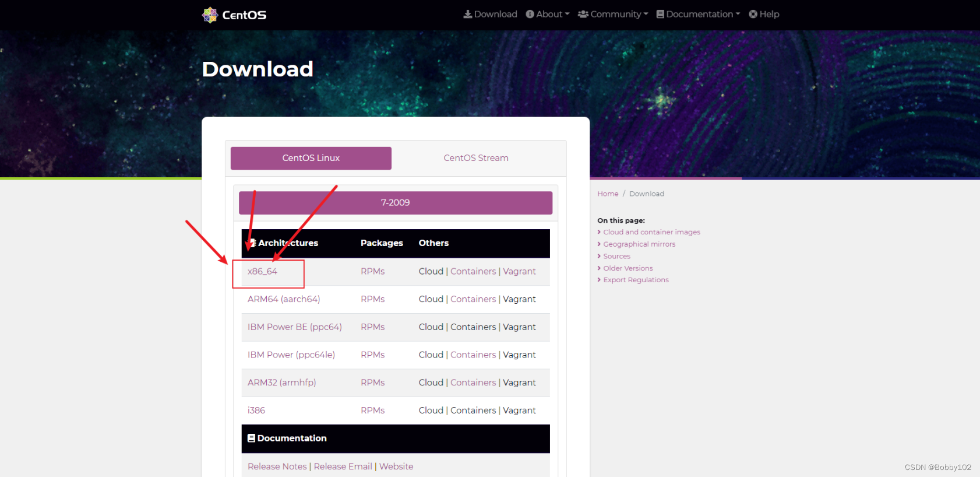Open the Website documentation link
Image resolution: width=980 pixels, height=477 pixels.
396,467
